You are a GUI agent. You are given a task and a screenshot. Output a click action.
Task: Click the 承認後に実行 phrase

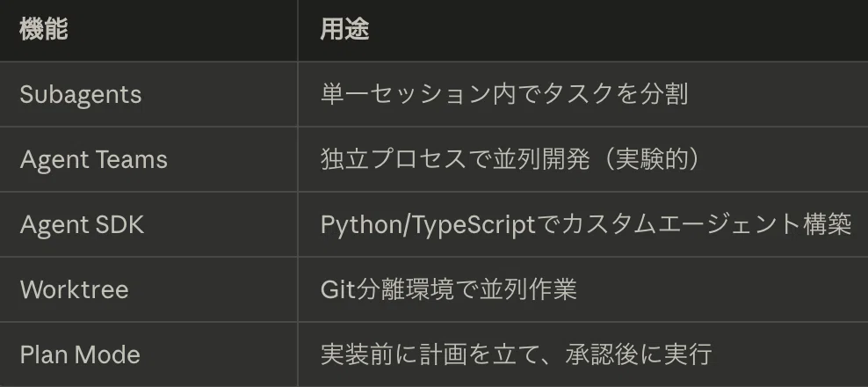point(639,354)
